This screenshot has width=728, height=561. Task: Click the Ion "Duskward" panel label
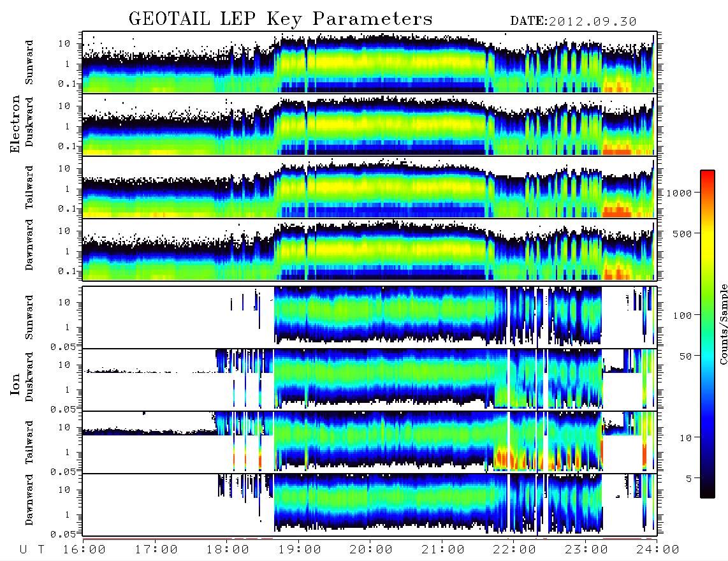[x=29, y=377]
